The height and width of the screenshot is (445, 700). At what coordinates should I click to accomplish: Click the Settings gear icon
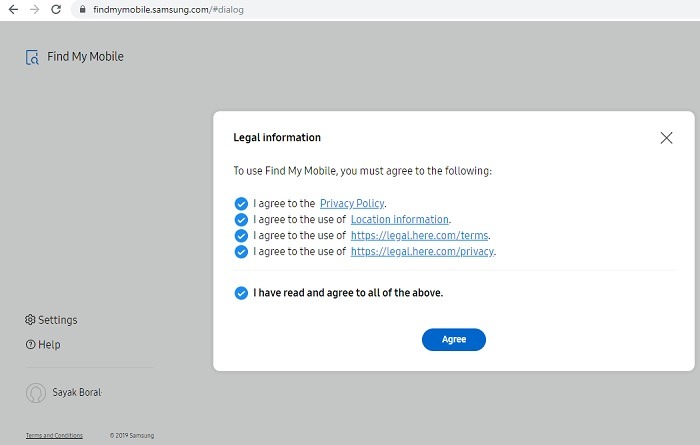click(x=30, y=320)
